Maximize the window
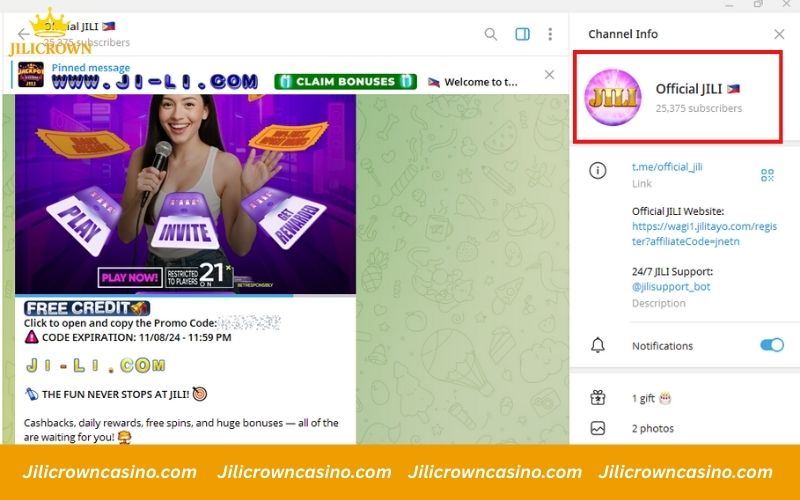Viewport: 800px width, 500px height. (758, 4)
